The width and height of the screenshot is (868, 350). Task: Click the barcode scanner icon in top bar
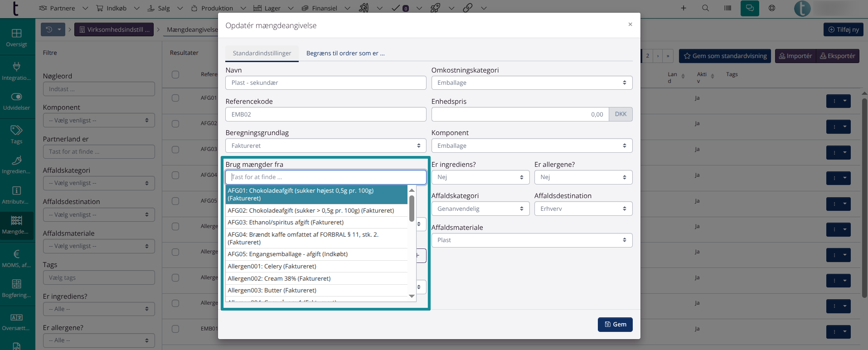(x=727, y=8)
